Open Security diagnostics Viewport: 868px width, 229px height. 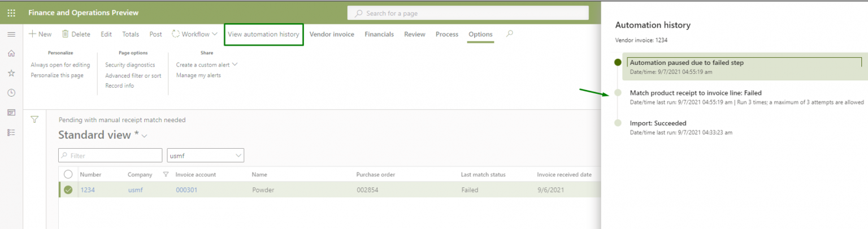pos(130,65)
